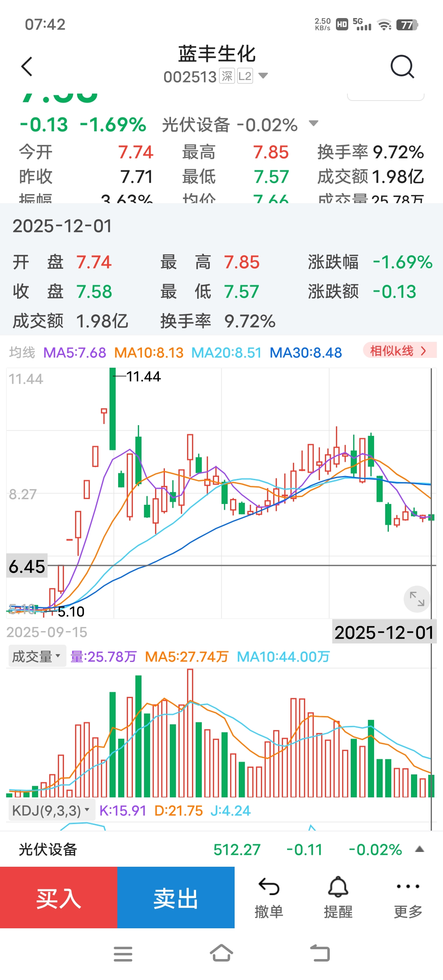This screenshot has width=443, height=980.
Task: Tap the tall green candlestick at 11.44
Action: (x=112, y=409)
